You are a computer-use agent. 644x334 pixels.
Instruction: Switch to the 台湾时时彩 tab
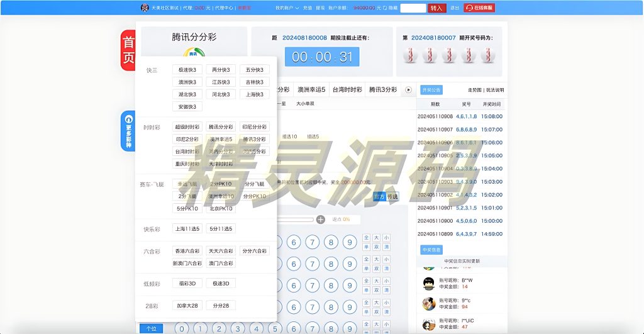point(347,89)
